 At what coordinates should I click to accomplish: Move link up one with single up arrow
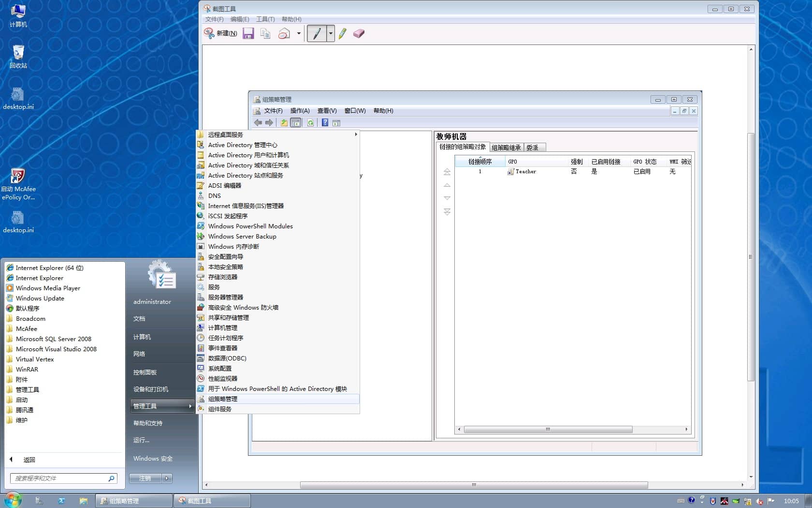click(x=447, y=185)
